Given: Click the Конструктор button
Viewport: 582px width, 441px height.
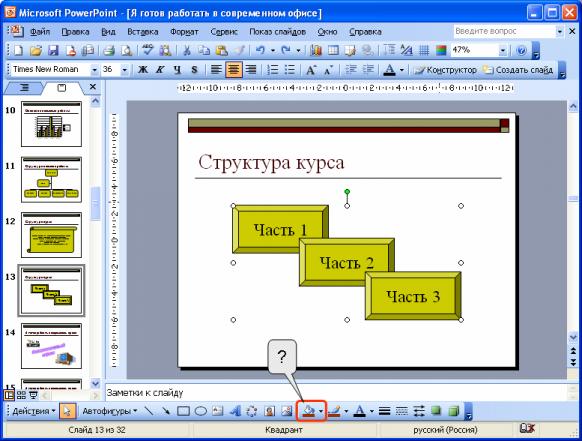Looking at the screenshot, I should click(446, 70).
